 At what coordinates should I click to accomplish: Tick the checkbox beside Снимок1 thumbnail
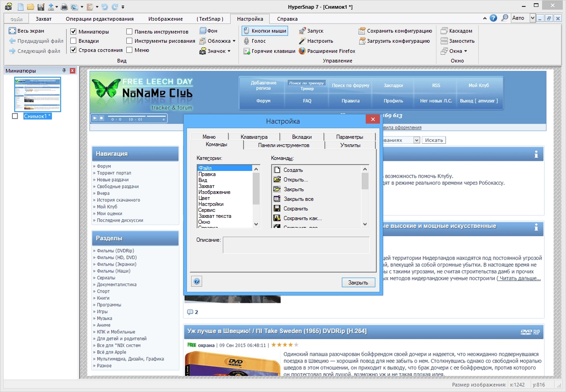[15, 116]
